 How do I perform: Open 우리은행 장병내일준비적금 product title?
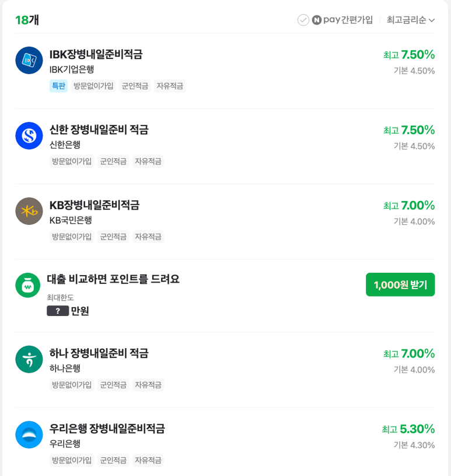pyautogui.click(x=107, y=429)
